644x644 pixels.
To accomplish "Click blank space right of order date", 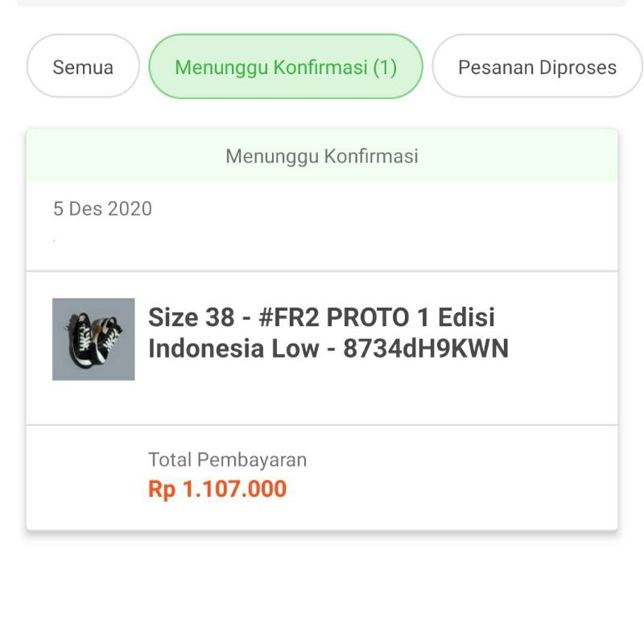I will click(x=386, y=209).
